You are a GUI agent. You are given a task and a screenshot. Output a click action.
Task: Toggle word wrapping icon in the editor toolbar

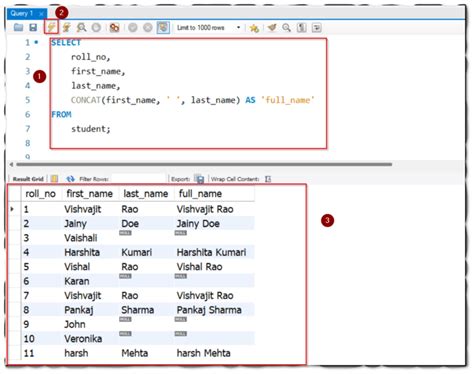coord(316,27)
